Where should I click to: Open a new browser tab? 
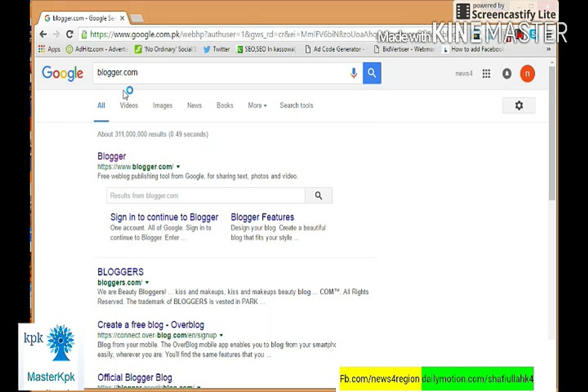coord(137,18)
